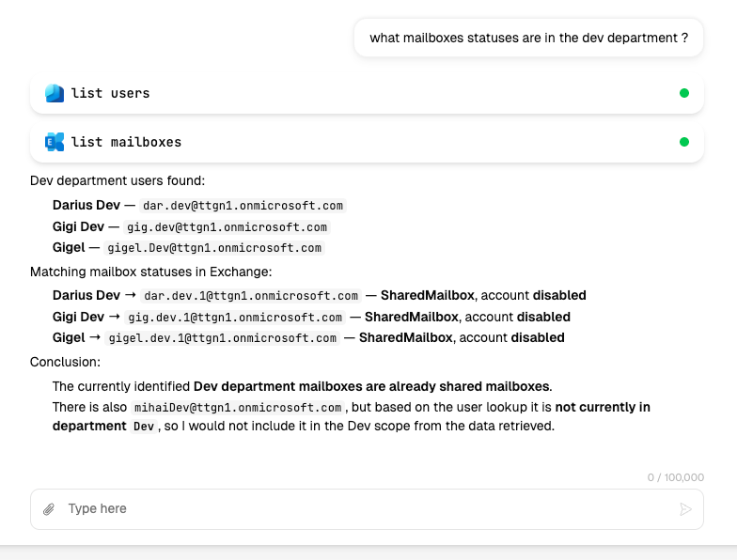Click dar.dev@ttgn1.onmicrosoft.com address
Screen dimensions: 737x560
243,206
